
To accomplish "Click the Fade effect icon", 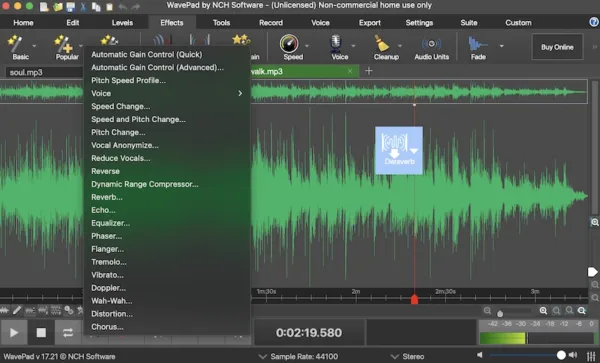I will (x=477, y=44).
